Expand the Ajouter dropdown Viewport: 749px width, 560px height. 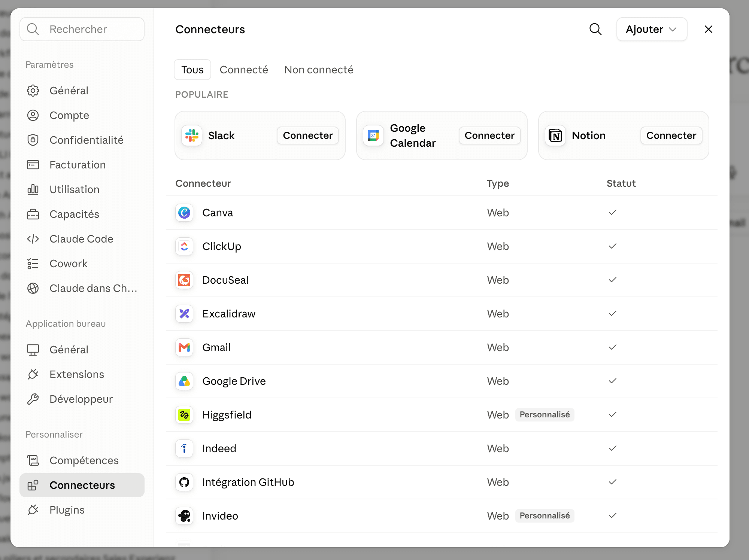[652, 29]
